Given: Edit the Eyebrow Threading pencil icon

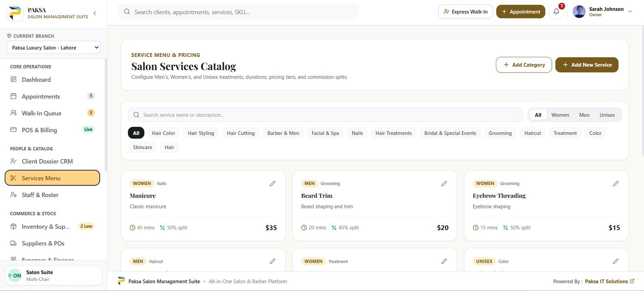Looking at the screenshot, I should point(615,183).
